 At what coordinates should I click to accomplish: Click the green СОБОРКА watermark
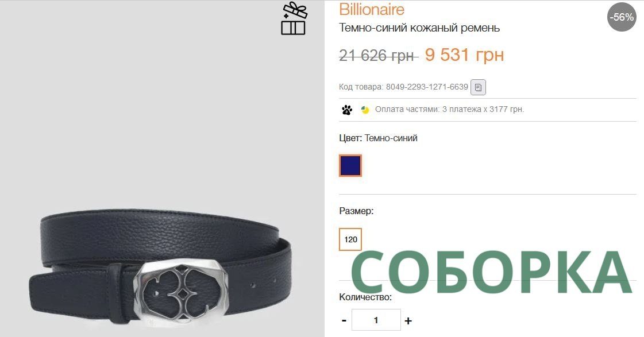[x=491, y=272]
